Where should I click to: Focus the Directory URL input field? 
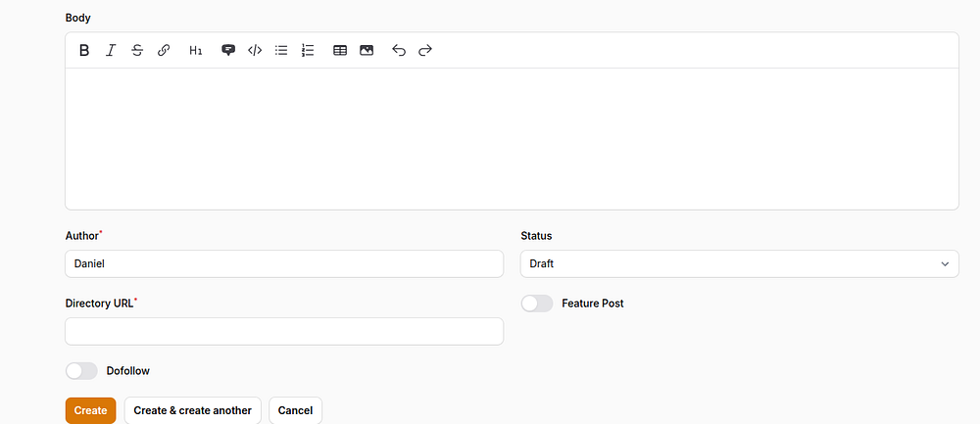284,331
